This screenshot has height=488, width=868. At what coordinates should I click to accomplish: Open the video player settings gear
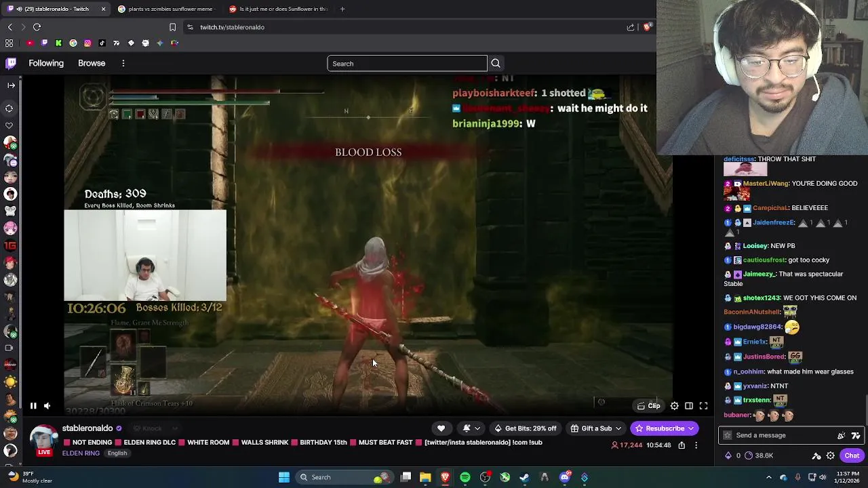tap(674, 406)
